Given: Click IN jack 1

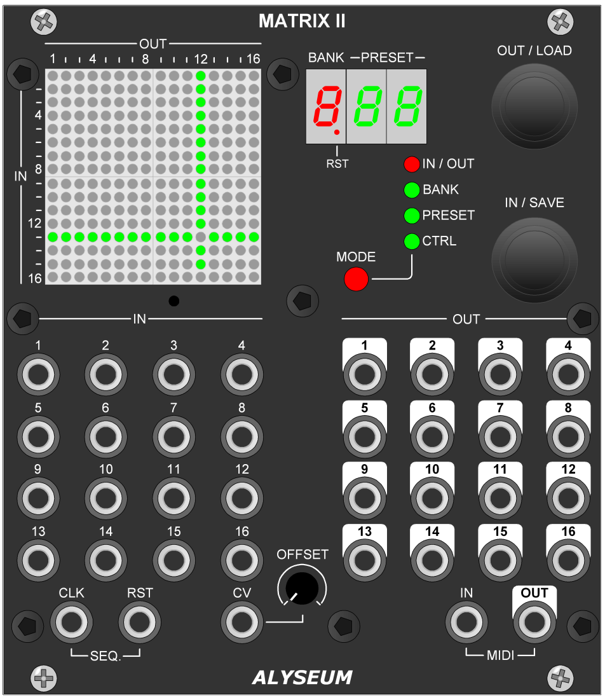Looking at the screenshot, I should click(x=38, y=374).
